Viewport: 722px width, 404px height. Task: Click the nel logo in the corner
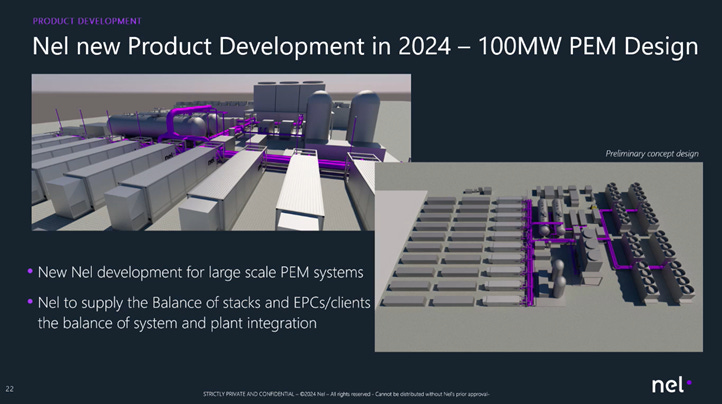tap(671, 385)
